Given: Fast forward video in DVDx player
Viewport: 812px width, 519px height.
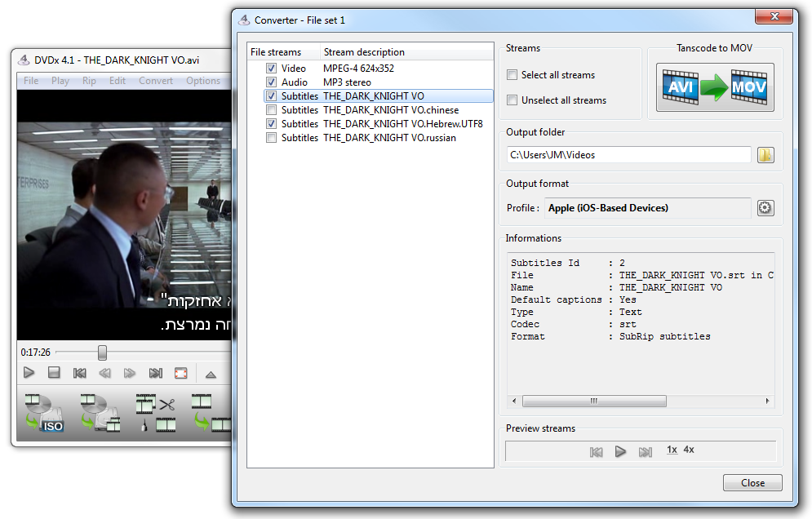Looking at the screenshot, I should tap(130, 373).
